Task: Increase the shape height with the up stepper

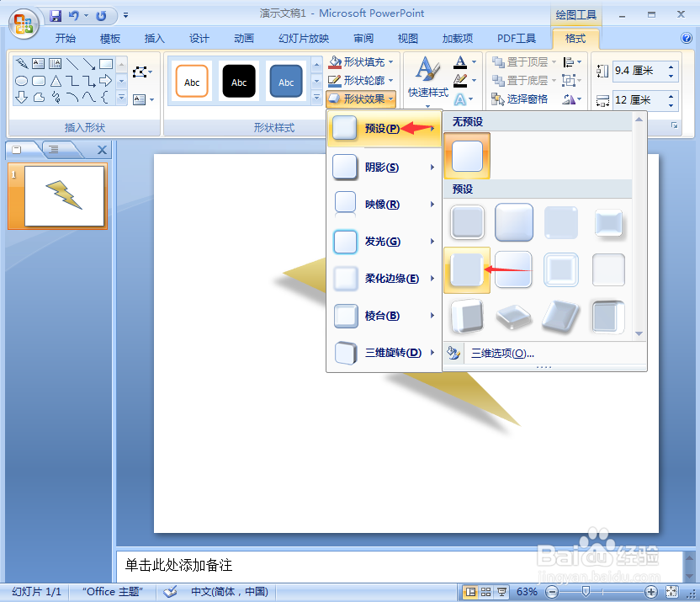Action: coord(671,67)
